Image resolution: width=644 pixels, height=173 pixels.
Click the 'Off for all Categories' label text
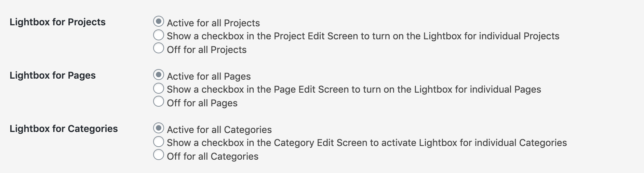click(x=212, y=157)
